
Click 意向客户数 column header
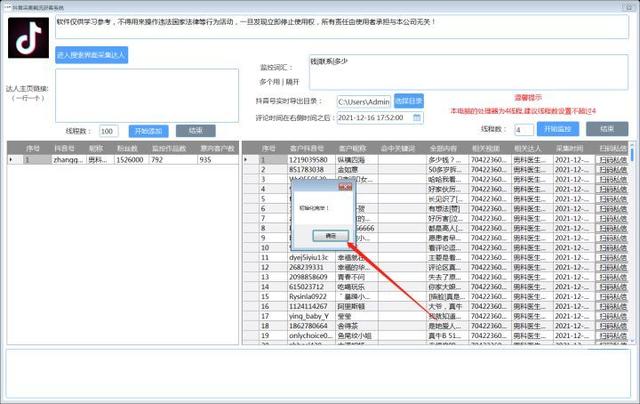[218, 148]
